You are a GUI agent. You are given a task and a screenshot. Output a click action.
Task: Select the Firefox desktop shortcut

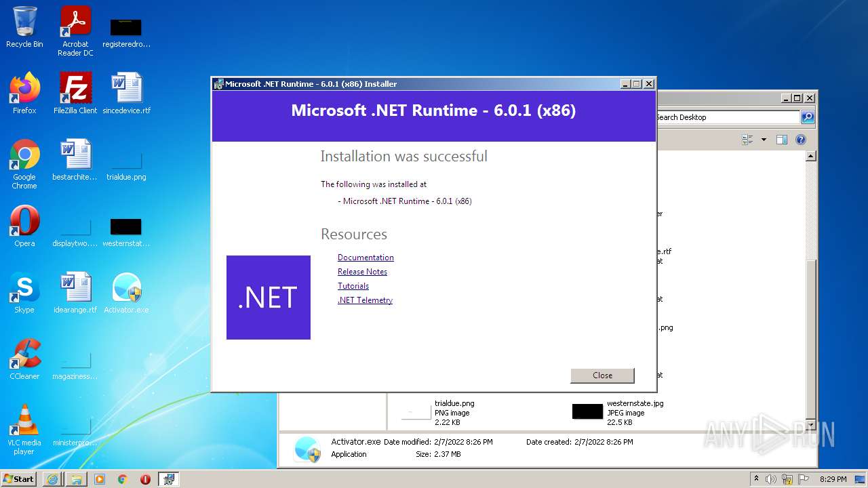click(x=24, y=93)
